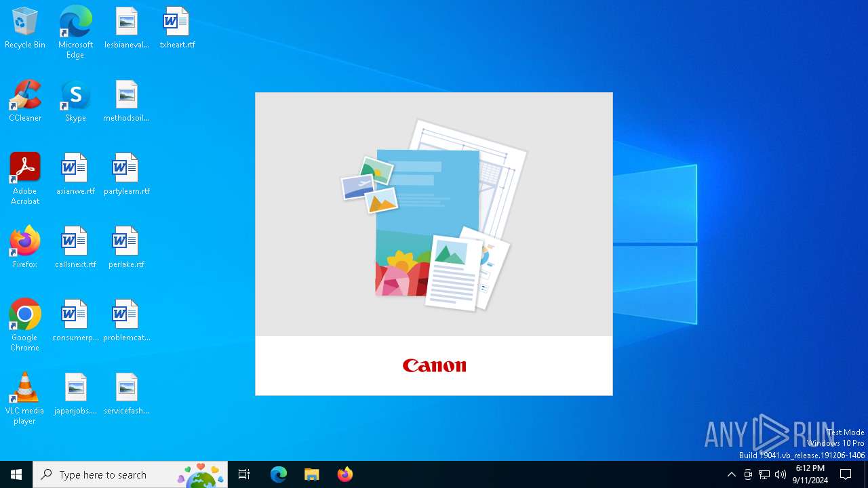Open the volume control tray icon
868x488 pixels.
pos(781,474)
